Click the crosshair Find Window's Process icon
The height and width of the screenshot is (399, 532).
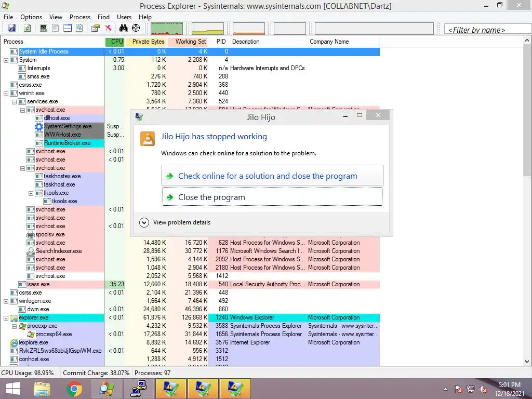point(136,28)
